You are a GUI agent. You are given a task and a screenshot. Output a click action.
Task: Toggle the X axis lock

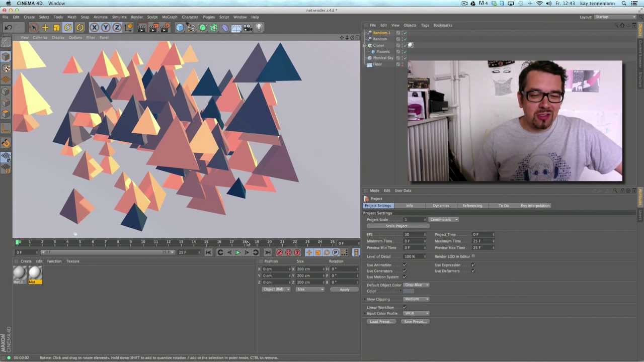(95, 28)
